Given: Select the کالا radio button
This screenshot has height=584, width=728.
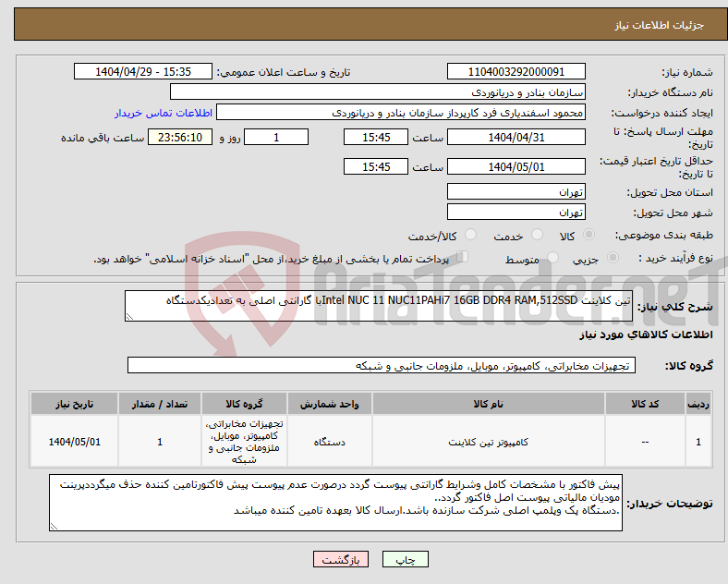Looking at the screenshot, I should [588, 235].
